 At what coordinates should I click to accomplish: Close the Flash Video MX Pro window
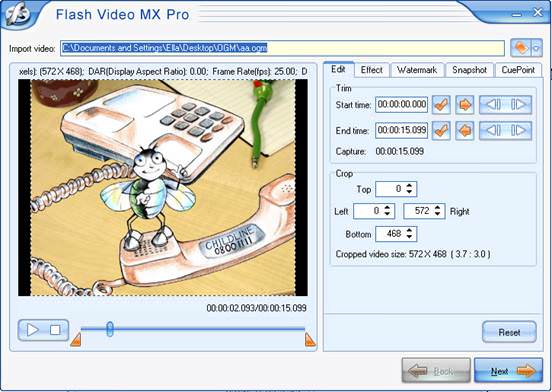(x=538, y=13)
